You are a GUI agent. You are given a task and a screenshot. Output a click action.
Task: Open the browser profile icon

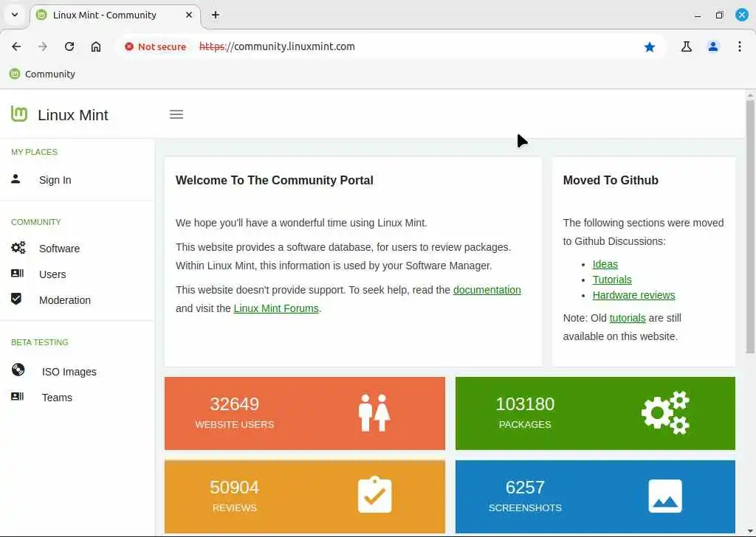pyautogui.click(x=713, y=46)
